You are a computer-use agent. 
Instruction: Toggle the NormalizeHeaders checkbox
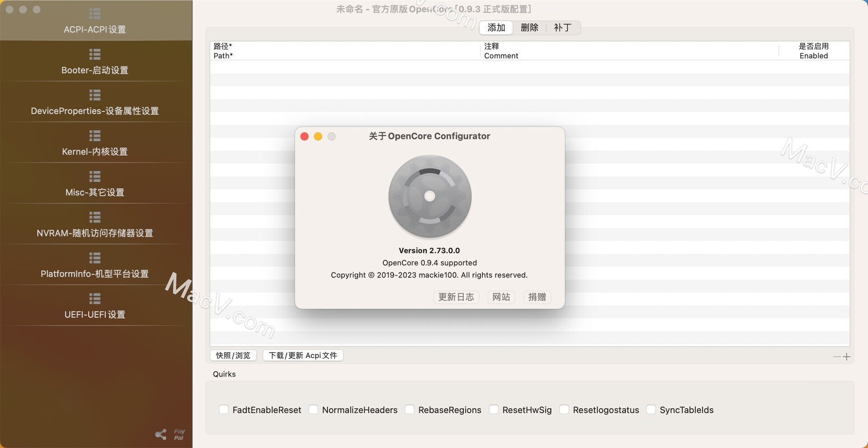(x=313, y=410)
